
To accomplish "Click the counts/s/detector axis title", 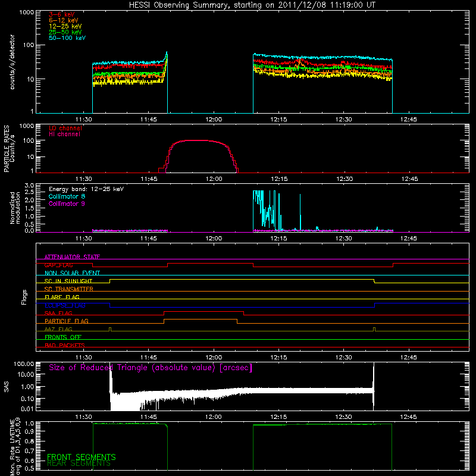I will pyautogui.click(x=12, y=62).
